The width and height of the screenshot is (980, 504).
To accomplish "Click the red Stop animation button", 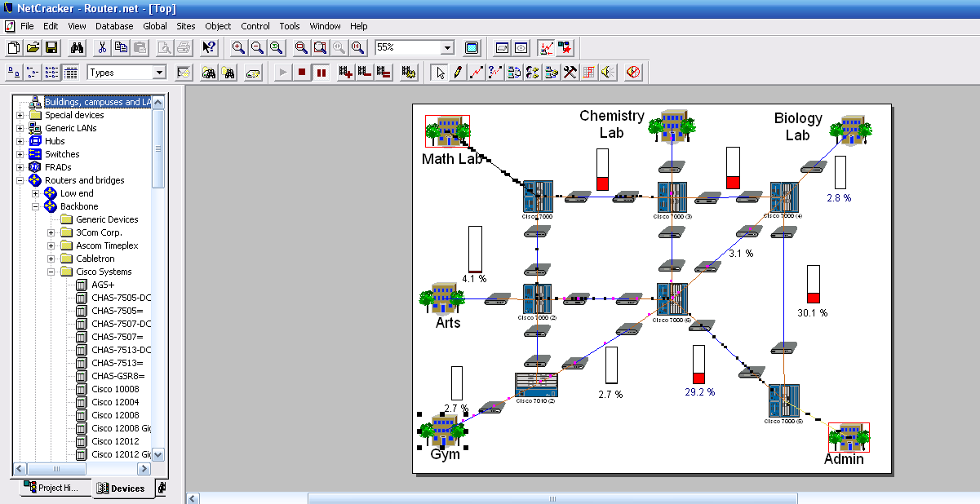I will tap(302, 73).
